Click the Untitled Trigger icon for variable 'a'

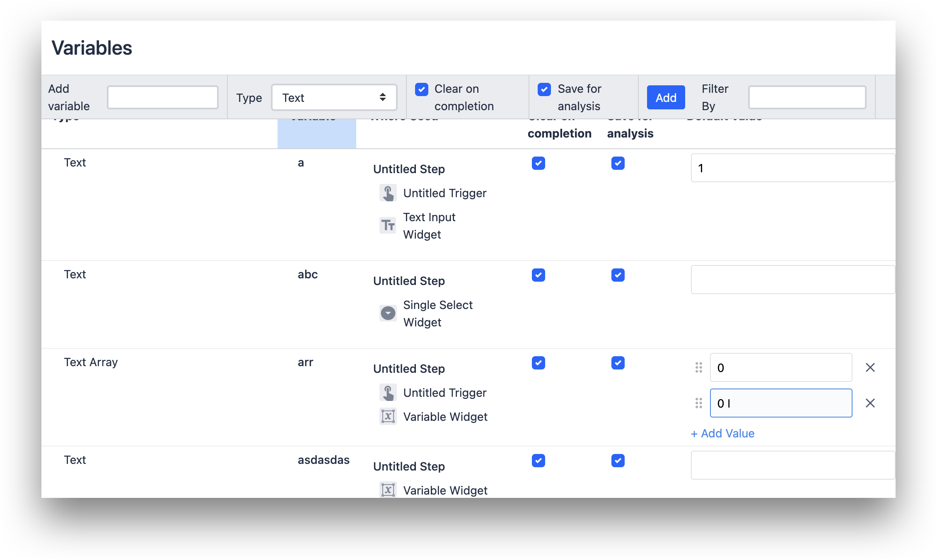389,193
